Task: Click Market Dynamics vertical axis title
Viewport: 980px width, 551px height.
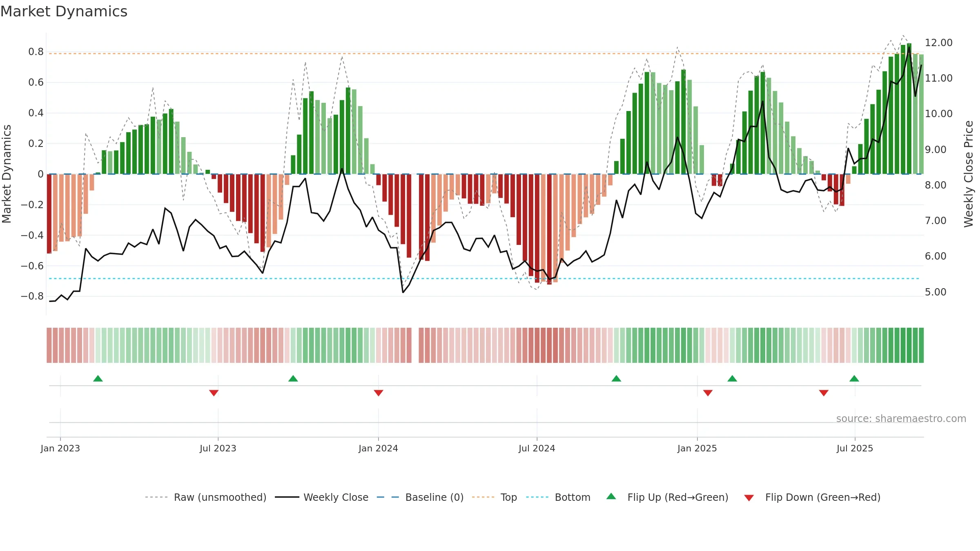Action: pos(7,174)
